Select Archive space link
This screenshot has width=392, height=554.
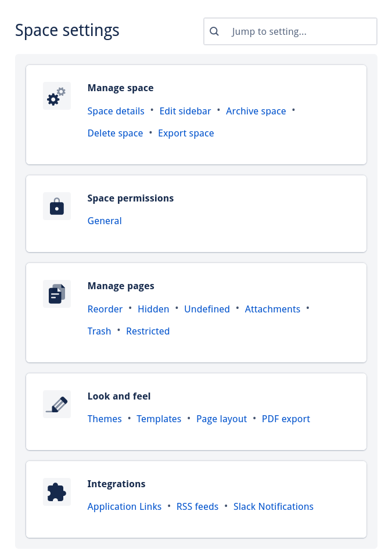coord(256,111)
